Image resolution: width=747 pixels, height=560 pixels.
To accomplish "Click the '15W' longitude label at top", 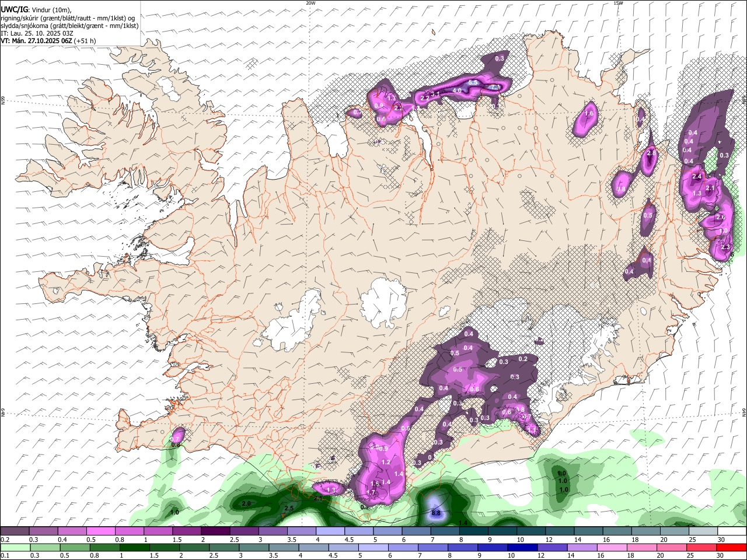I will pyautogui.click(x=618, y=3).
